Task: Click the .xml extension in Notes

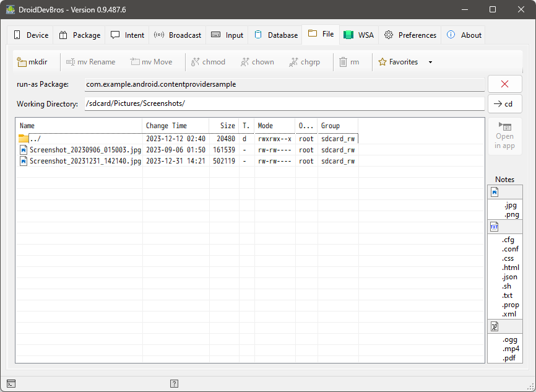Action: (509, 314)
